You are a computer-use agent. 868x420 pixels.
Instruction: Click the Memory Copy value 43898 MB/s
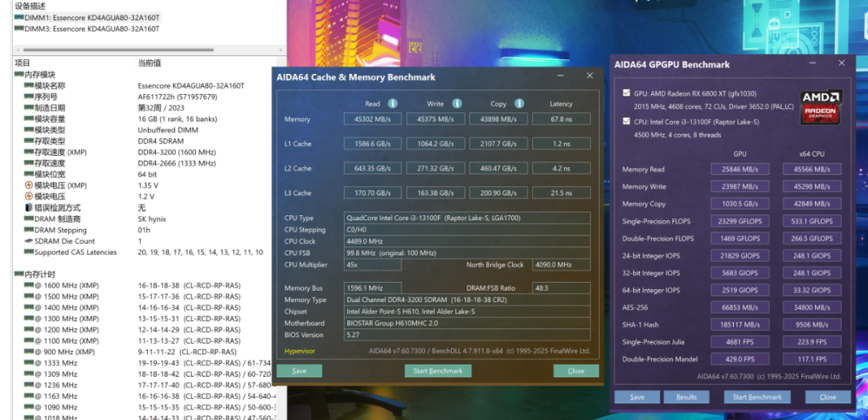coord(498,119)
